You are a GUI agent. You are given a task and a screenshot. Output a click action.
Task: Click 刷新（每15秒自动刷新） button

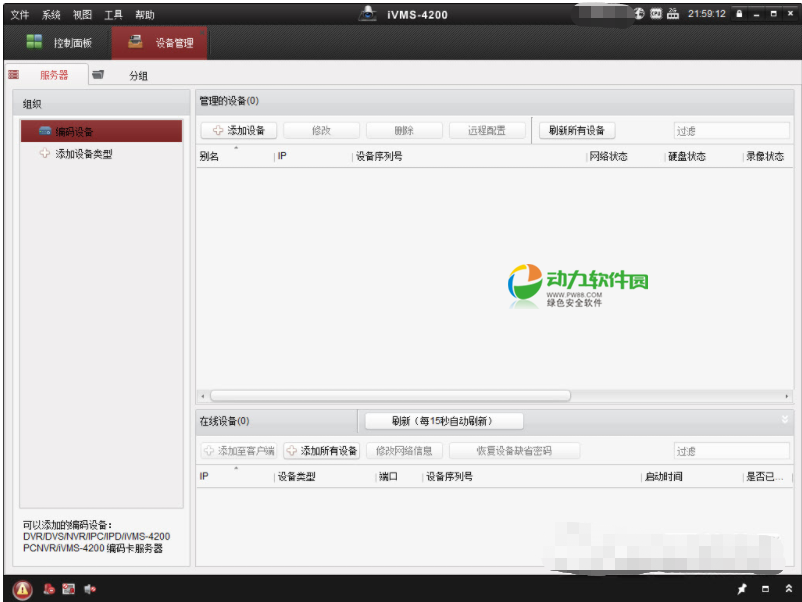[443, 421]
